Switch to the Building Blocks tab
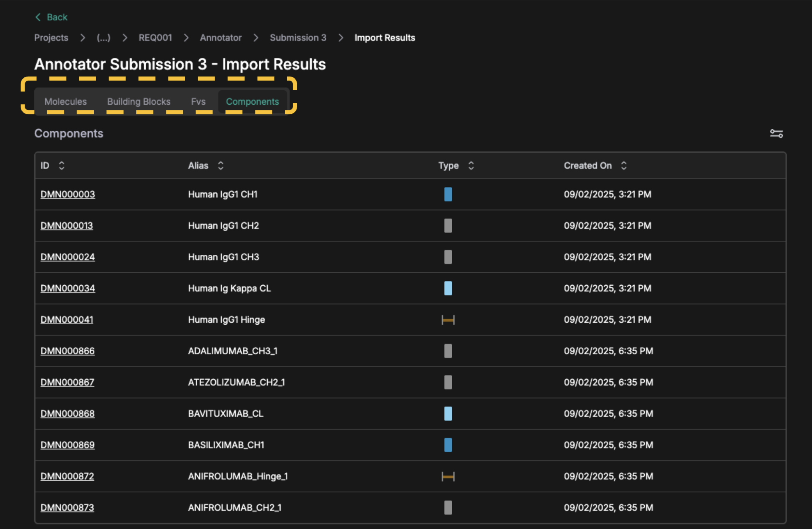Viewport: 812px width, 529px height. pyautogui.click(x=139, y=102)
